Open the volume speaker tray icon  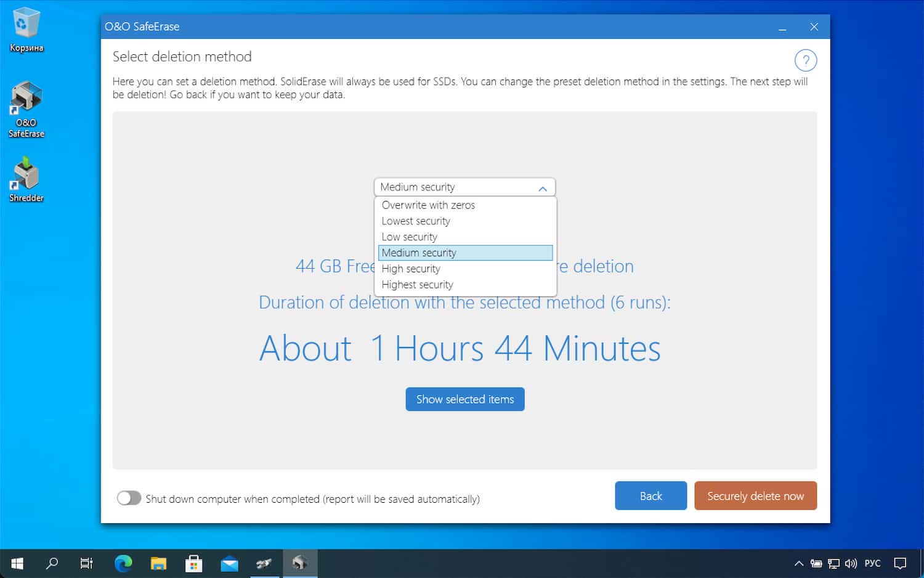click(x=851, y=563)
